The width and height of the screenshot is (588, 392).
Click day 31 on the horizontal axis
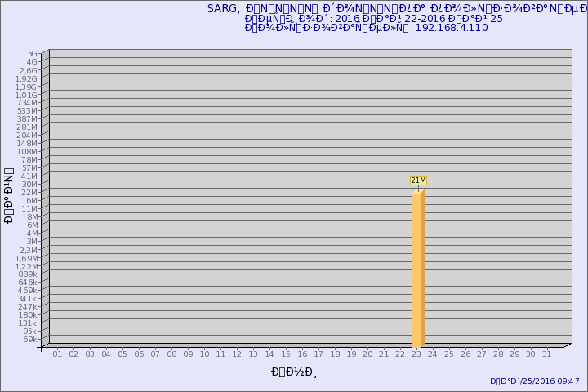(x=547, y=354)
